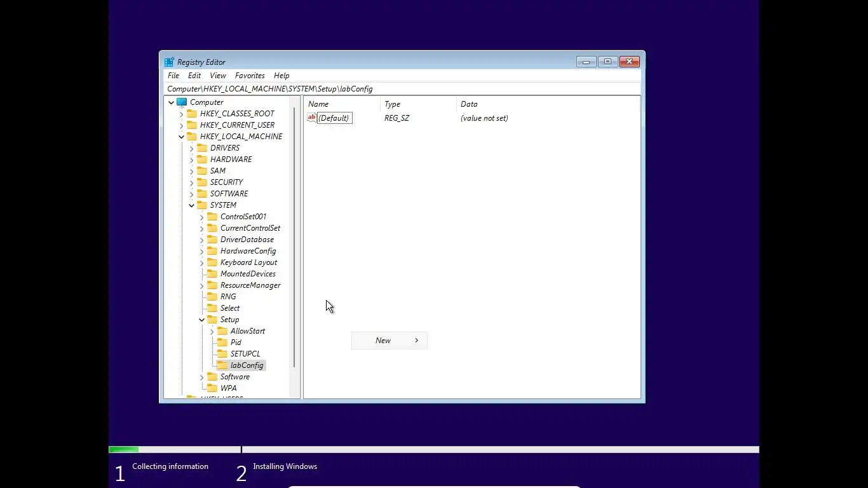Click the REG_SZ type cell
The height and width of the screenshot is (488, 868).
(x=397, y=118)
